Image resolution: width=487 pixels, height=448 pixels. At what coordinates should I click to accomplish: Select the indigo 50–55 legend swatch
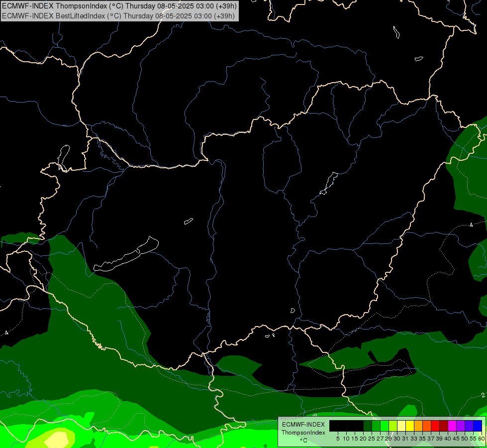point(469,426)
